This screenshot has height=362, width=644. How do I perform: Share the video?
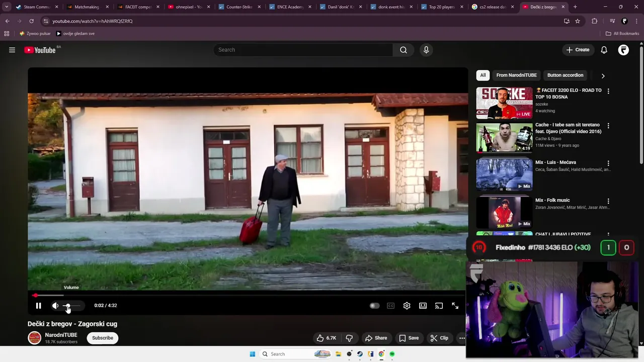[376, 338]
